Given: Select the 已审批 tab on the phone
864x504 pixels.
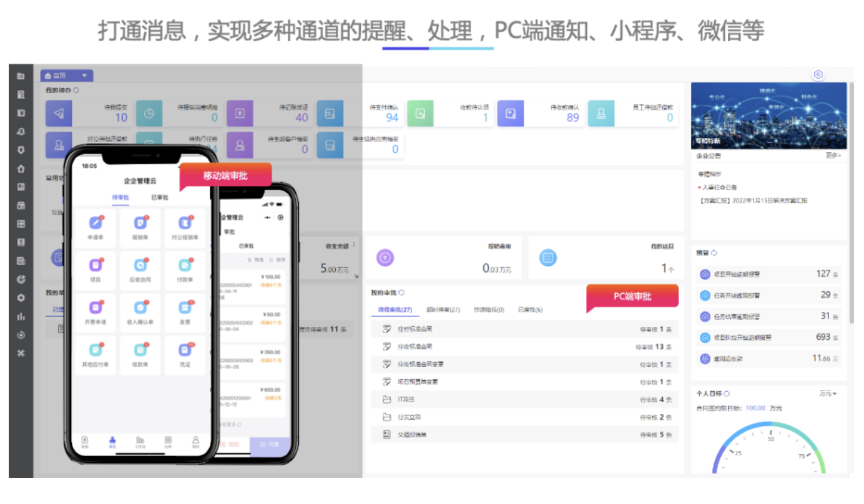Looking at the screenshot, I should (160, 198).
